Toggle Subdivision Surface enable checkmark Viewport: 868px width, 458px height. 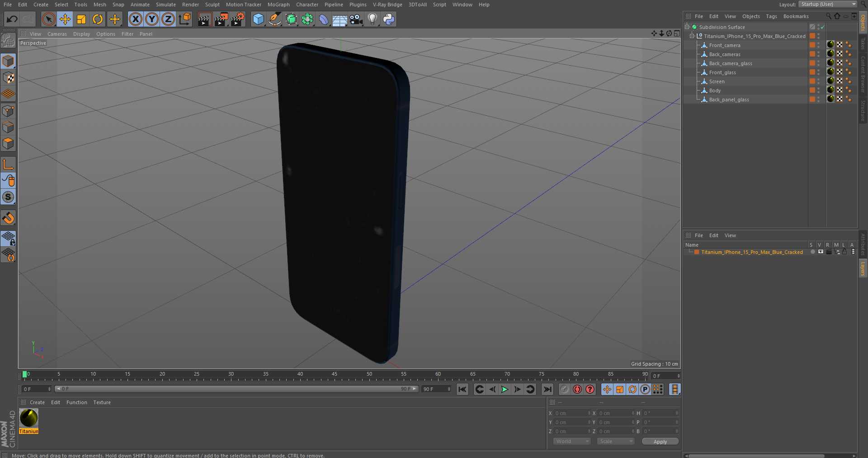click(823, 27)
